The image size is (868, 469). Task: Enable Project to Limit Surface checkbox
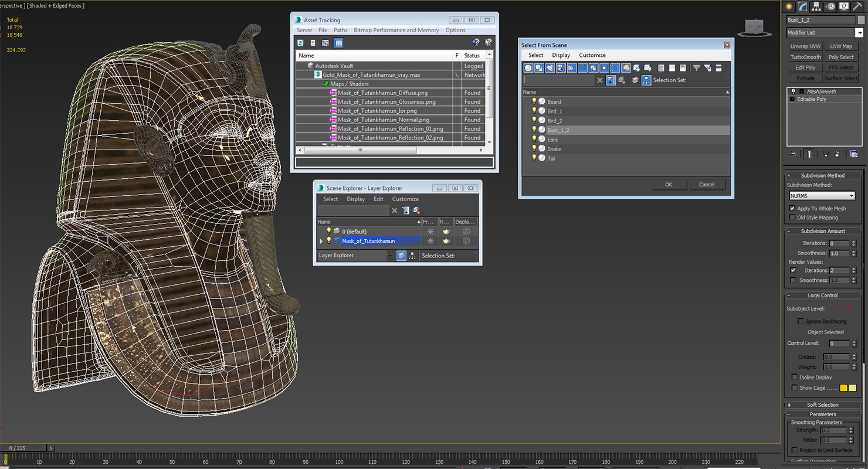click(x=794, y=450)
